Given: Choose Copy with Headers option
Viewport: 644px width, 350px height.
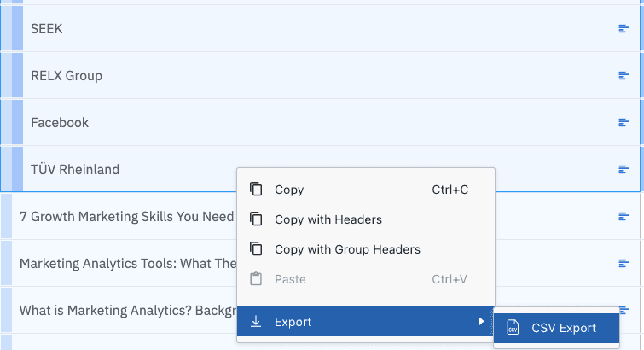Looking at the screenshot, I should click(x=328, y=219).
